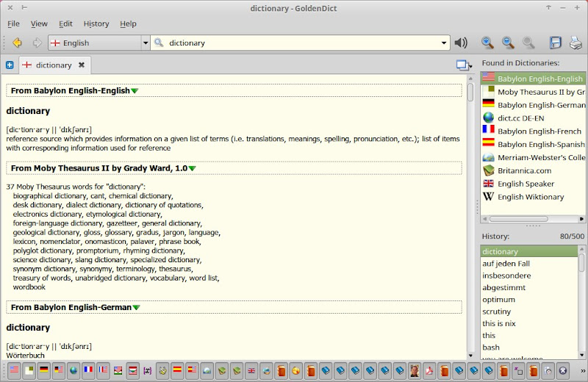This screenshot has height=382, width=588.
Task: Select 'this is nix' in History
Action: 529,323
